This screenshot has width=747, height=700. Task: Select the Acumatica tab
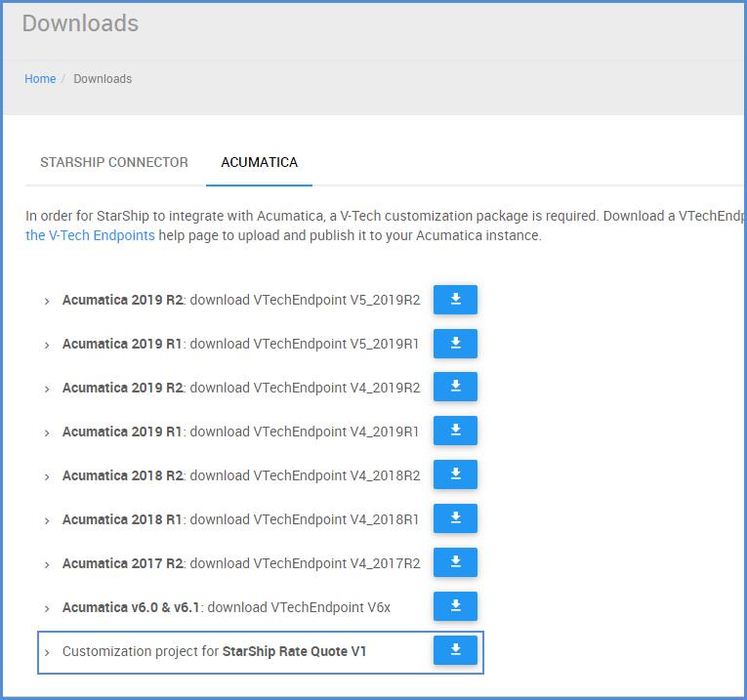259,163
